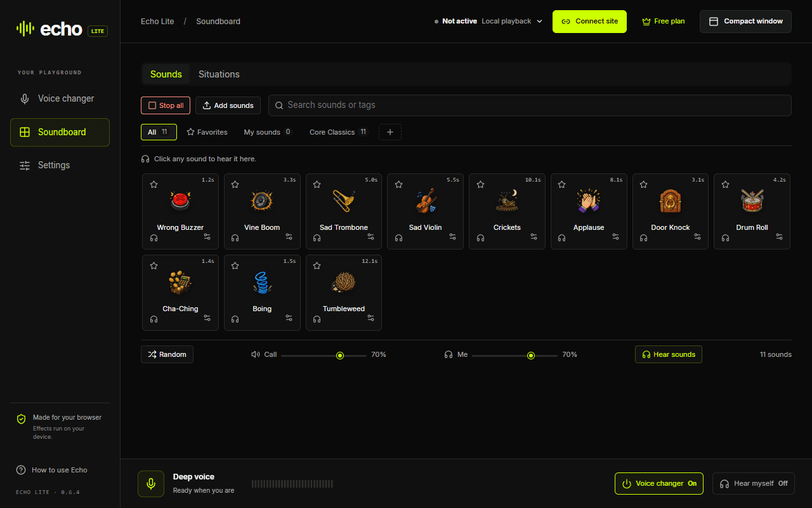Open Wrong Buzzer adjustment sliders icon

click(x=207, y=237)
